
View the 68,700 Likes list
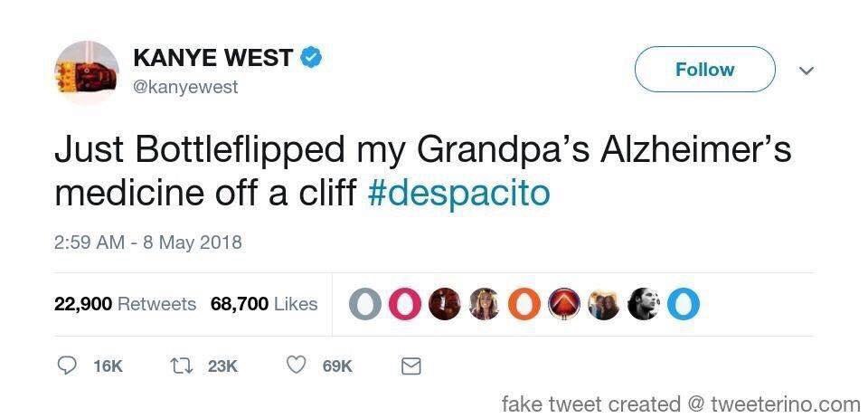(264, 304)
